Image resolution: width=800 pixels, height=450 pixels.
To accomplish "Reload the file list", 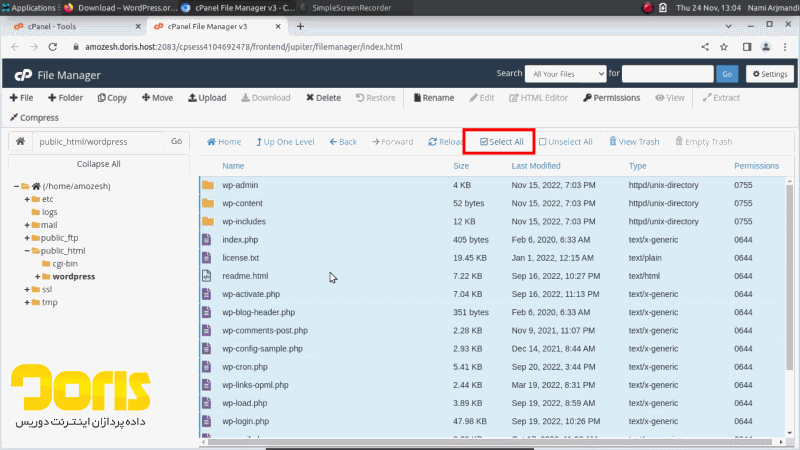I will (x=445, y=142).
